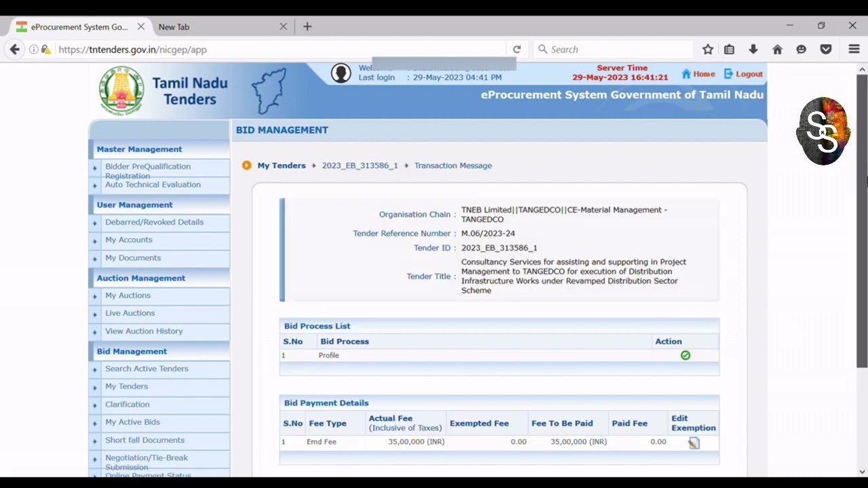Open the downloads arrow icon
The image size is (868, 488).
753,49
